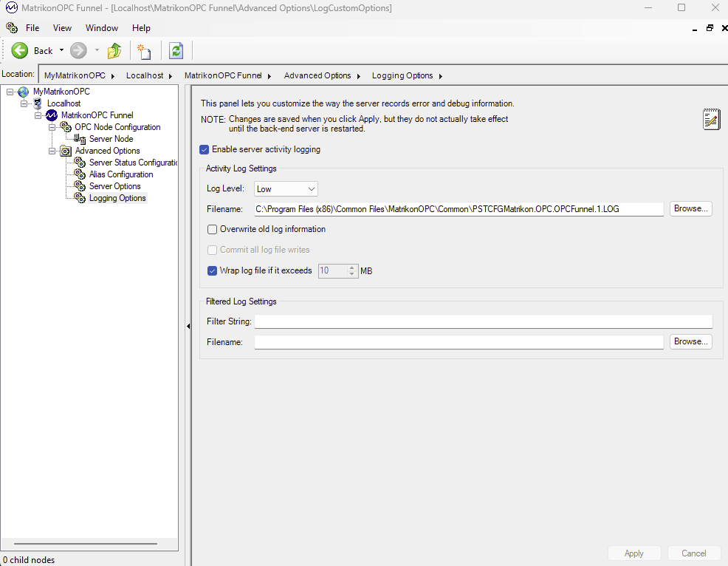Restore down the inner MDI child window
The height and width of the screenshot is (566, 728).
click(x=710, y=28)
